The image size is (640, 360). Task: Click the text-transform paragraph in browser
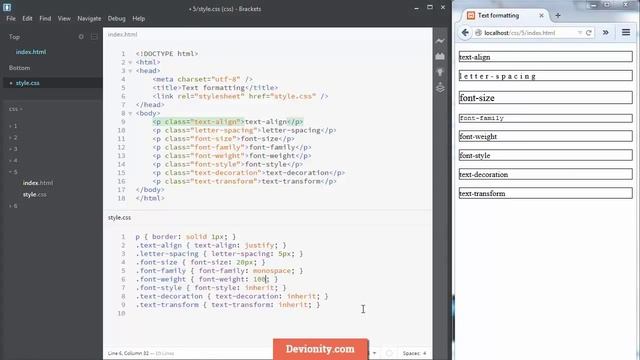click(x=546, y=193)
